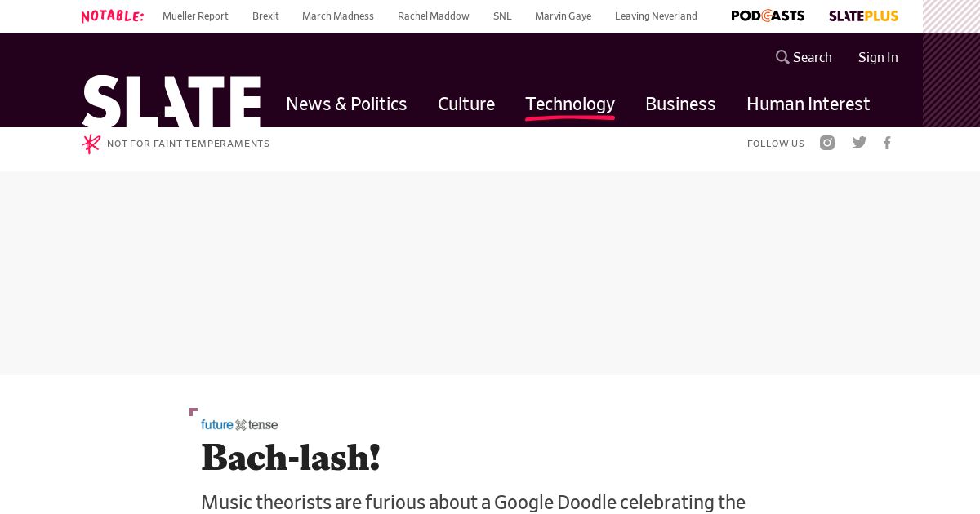Open search via magnifier icon
Image resolution: width=980 pixels, height=514 pixels.
tap(782, 57)
